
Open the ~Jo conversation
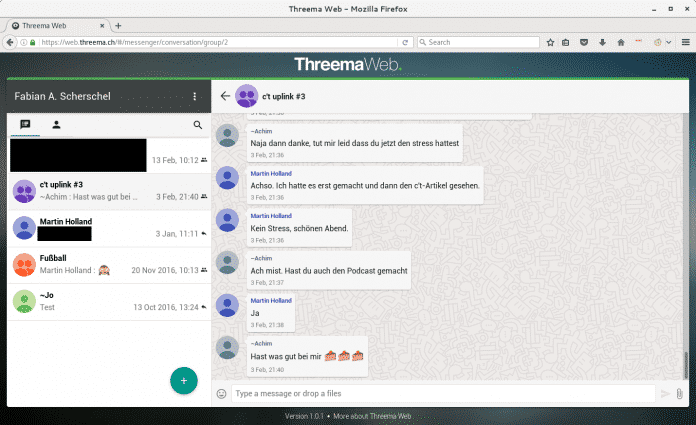[x=110, y=302]
